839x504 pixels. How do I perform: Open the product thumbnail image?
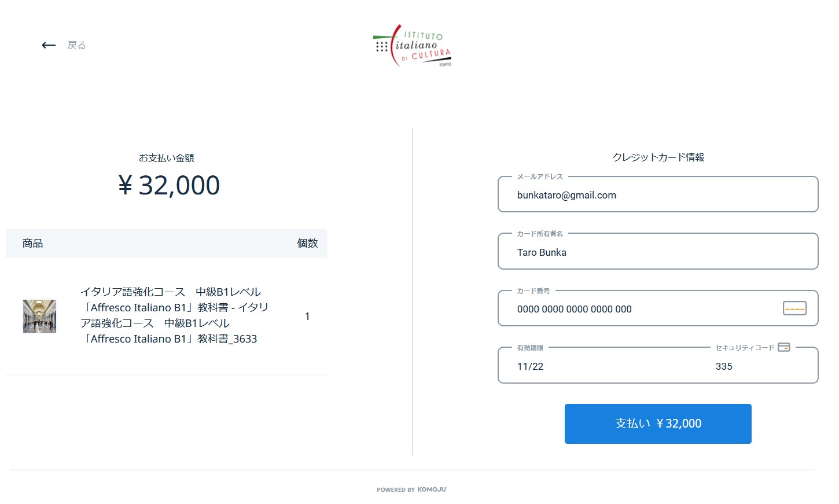(39, 316)
